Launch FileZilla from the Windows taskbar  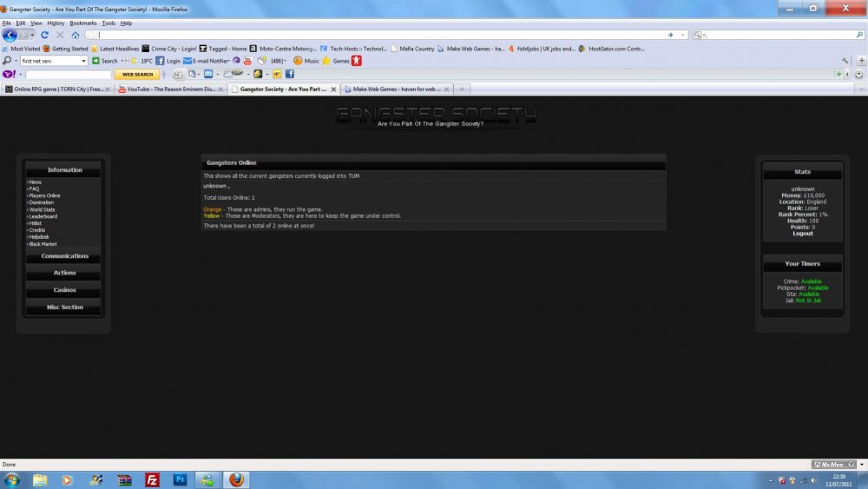point(152,479)
